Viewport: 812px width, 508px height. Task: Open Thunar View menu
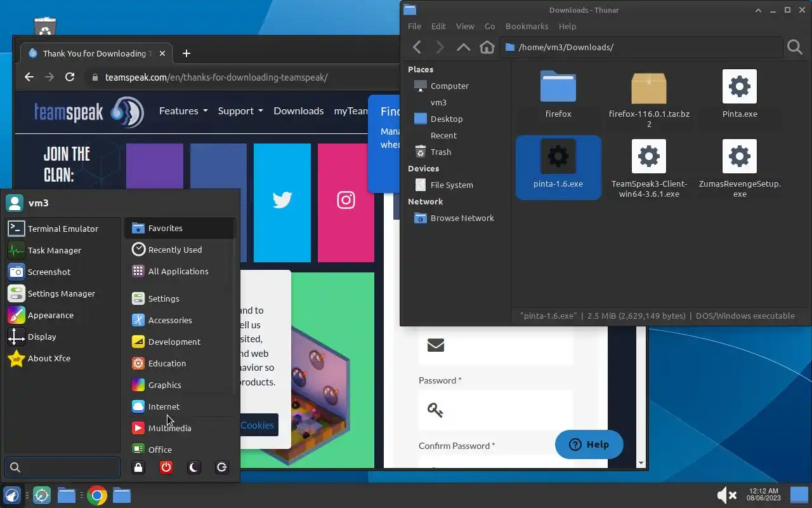465,26
